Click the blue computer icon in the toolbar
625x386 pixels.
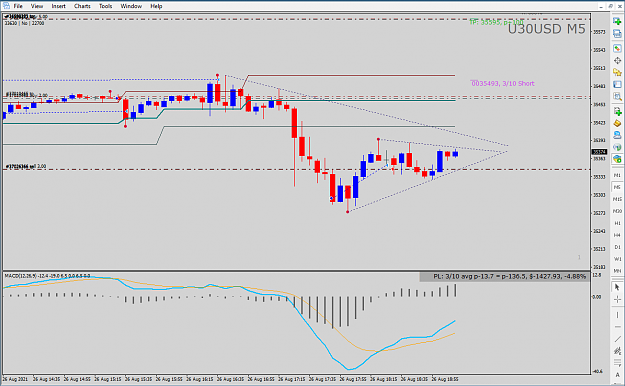(x=617, y=135)
